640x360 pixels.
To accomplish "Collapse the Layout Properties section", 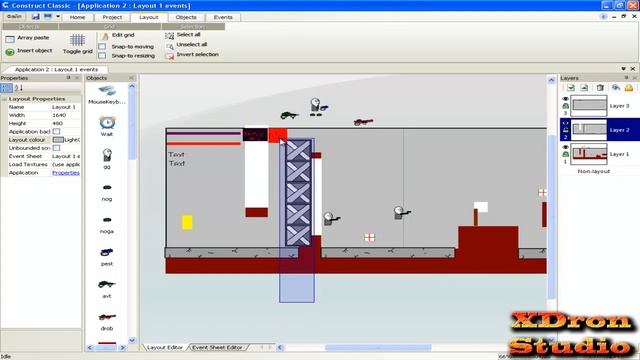I will [x=4, y=99].
